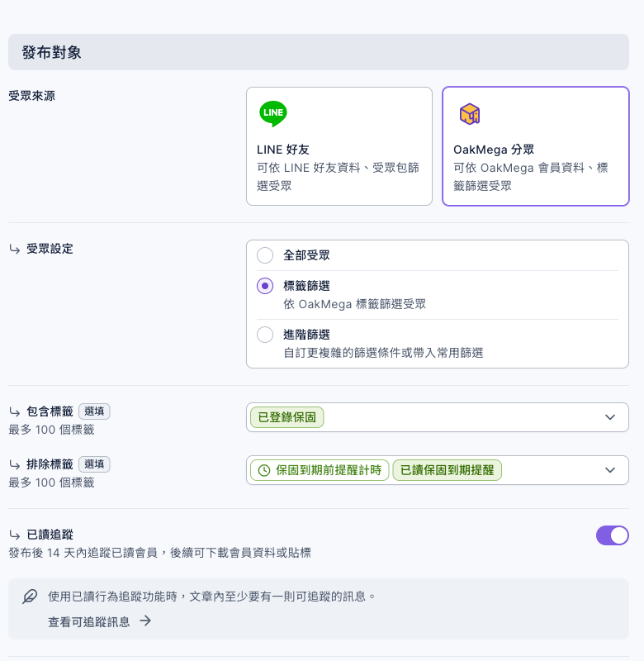Click the 受眾來源 label
The width and height of the screenshot is (644, 661).
point(31,96)
